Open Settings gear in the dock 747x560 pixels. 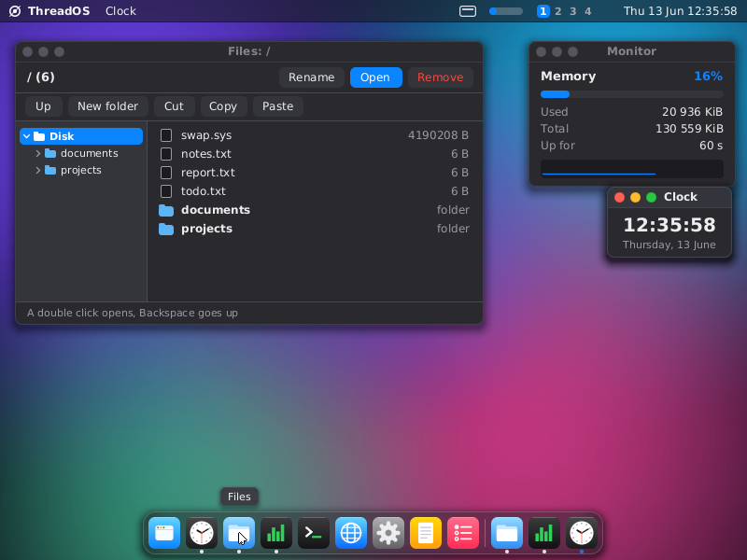click(388, 533)
